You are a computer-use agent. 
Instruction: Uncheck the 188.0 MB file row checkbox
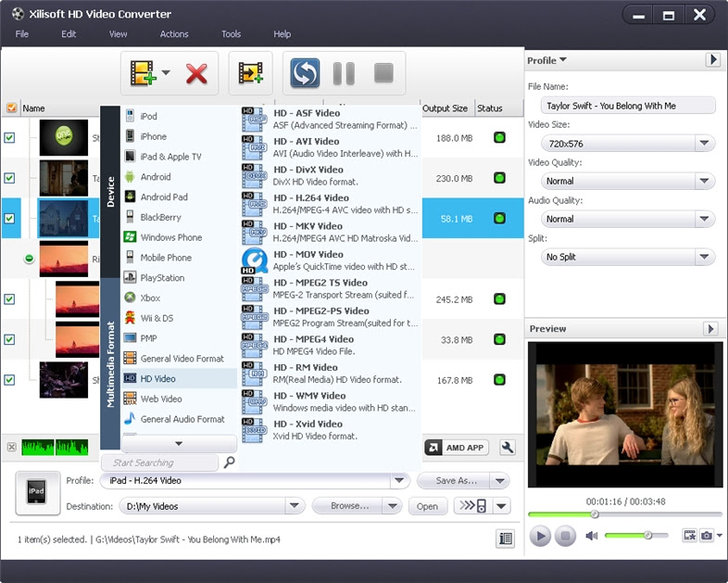(9, 137)
